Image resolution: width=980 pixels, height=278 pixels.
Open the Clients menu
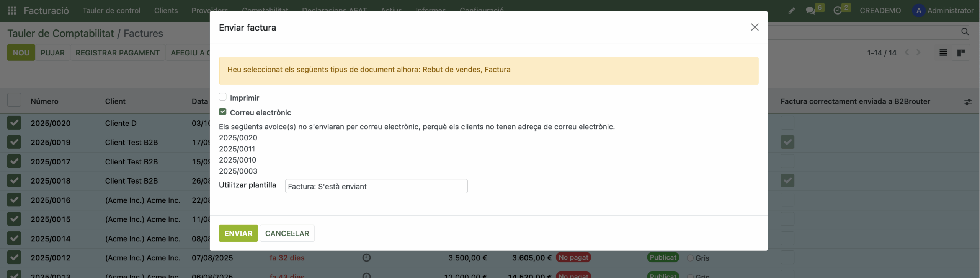click(x=166, y=10)
